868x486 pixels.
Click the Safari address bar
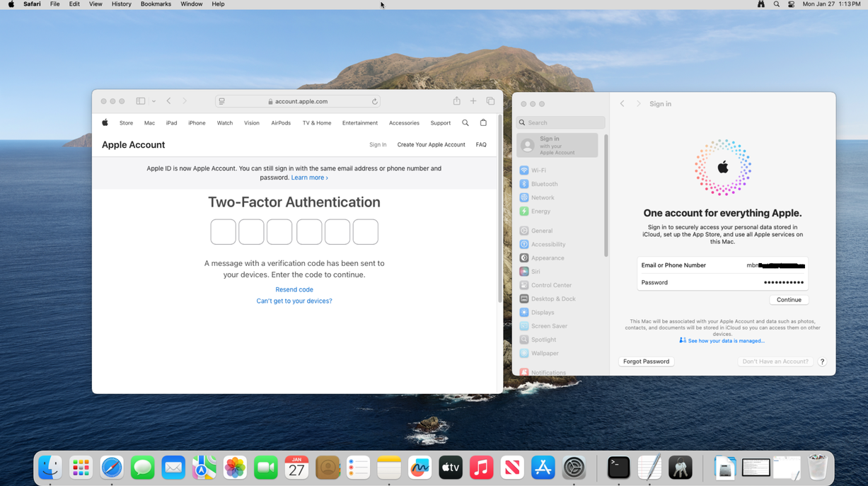pos(298,101)
